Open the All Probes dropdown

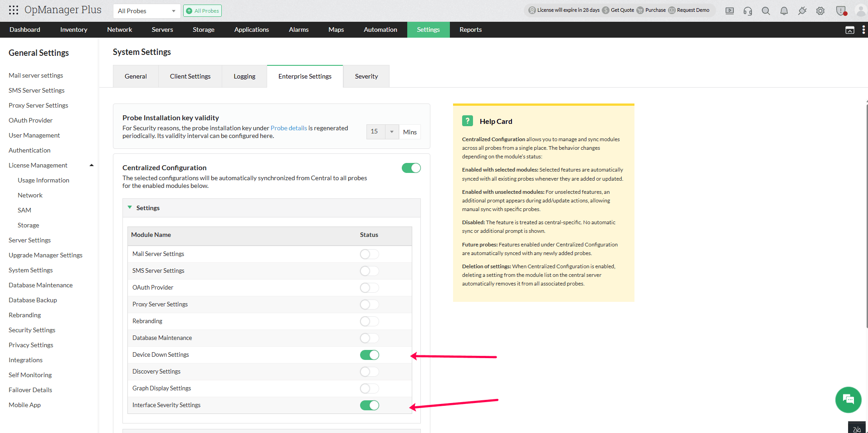tap(146, 11)
